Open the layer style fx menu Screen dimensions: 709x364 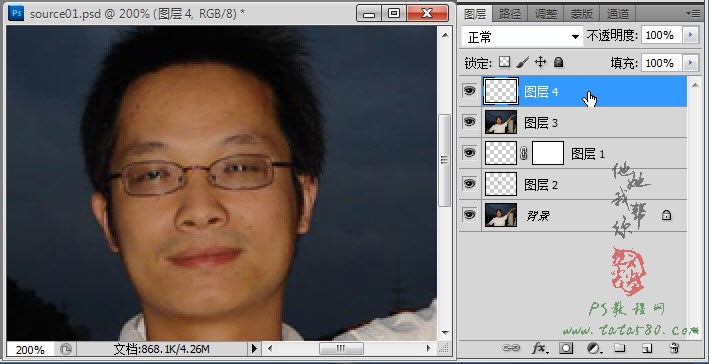click(540, 348)
